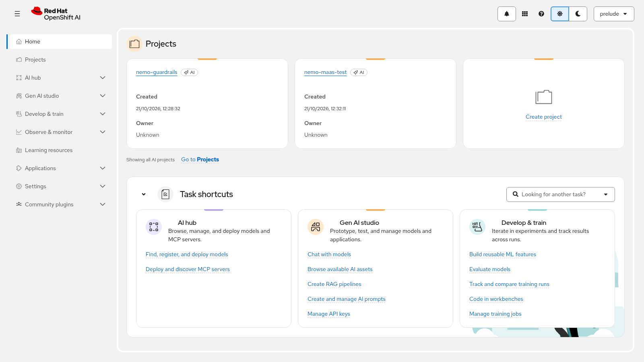Screen dimensions: 644x362
Task: Switch to dark theme
Action: [x=578, y=14]
